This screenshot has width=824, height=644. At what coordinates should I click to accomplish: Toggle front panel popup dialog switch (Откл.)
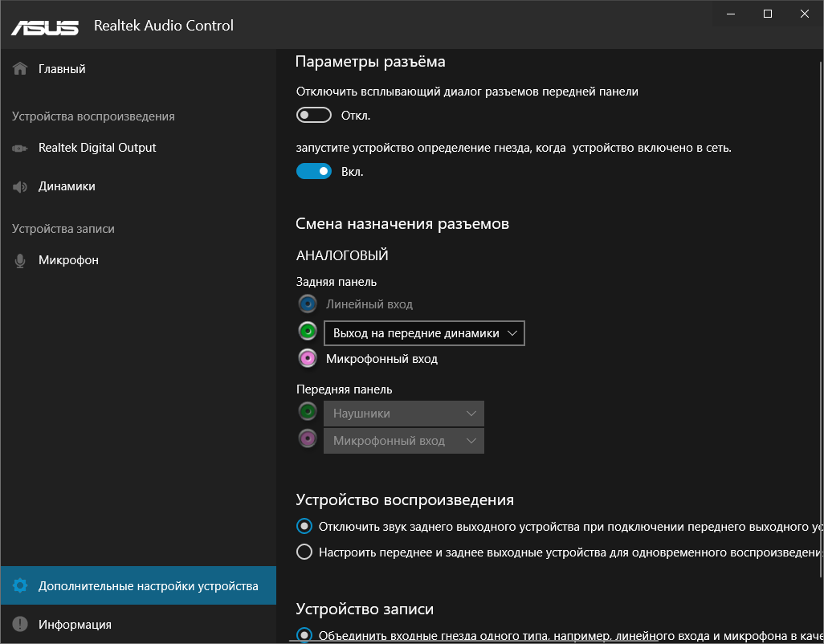tap(314, 115)
